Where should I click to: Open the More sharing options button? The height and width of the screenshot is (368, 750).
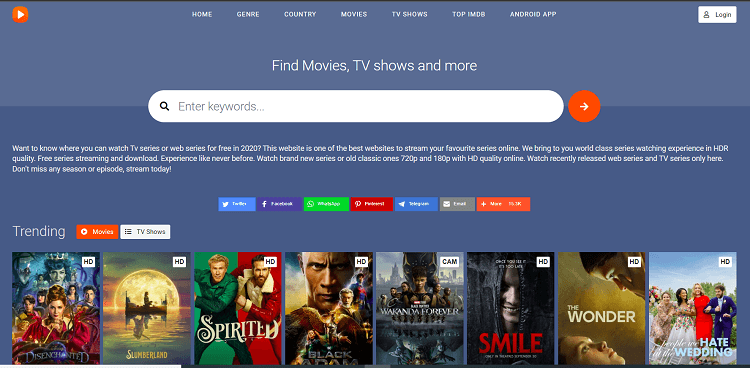click(x=503, y=204)
